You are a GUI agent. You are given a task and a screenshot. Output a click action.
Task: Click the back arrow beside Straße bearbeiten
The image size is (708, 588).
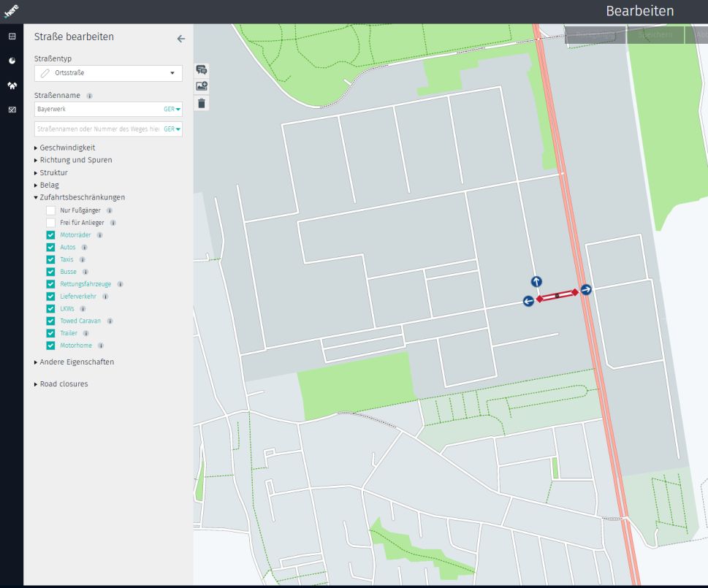(x=181, y=39)
